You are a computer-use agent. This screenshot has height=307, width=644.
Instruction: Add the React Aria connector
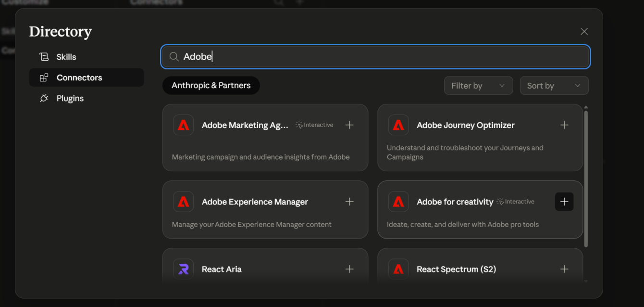(349, 269)
